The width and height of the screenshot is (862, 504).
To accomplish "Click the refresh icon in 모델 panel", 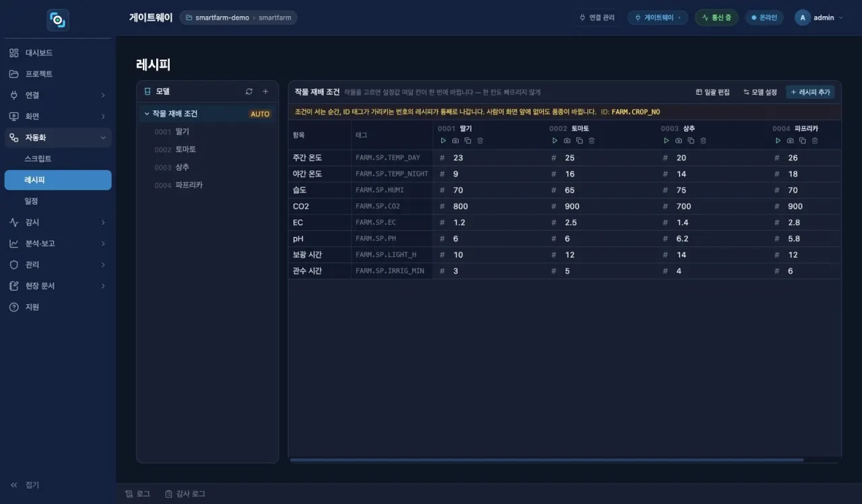I will (x=249, y=92).
